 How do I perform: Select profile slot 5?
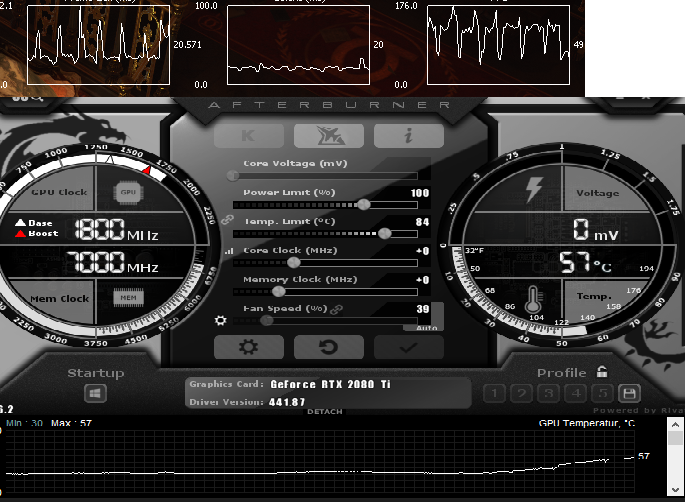tap(603, 394)
